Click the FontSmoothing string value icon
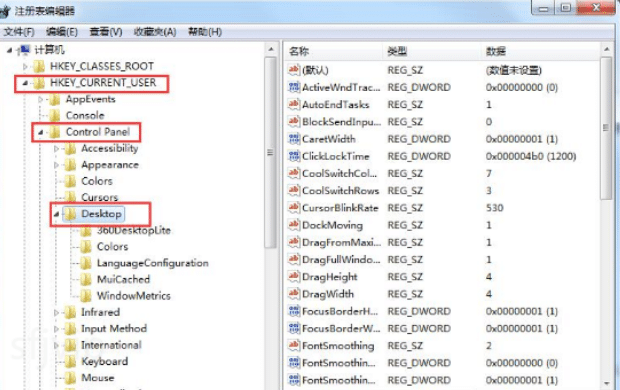620x390 pixels. click(294, 346)
